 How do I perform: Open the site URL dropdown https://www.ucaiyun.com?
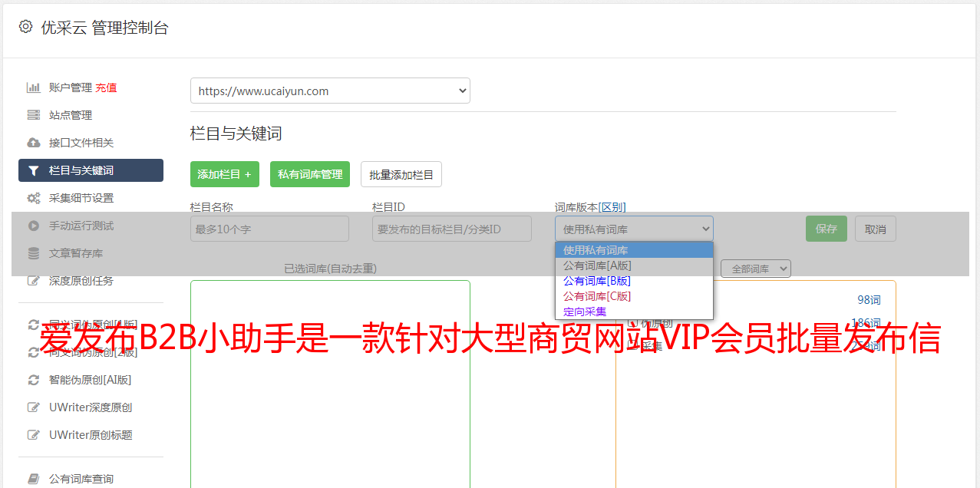point(330,91)
